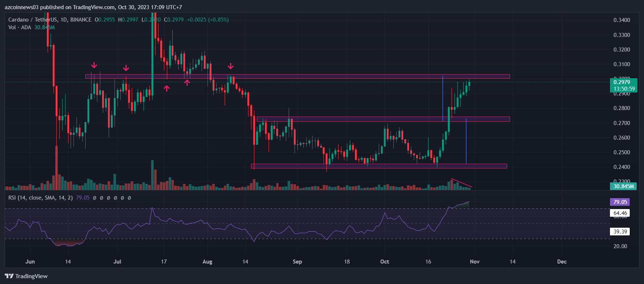This screenshot has width=644, height=284.
Task: Click the green 30.845M volume axis tag
Action: pyautogui.click(x=624, y=186)
